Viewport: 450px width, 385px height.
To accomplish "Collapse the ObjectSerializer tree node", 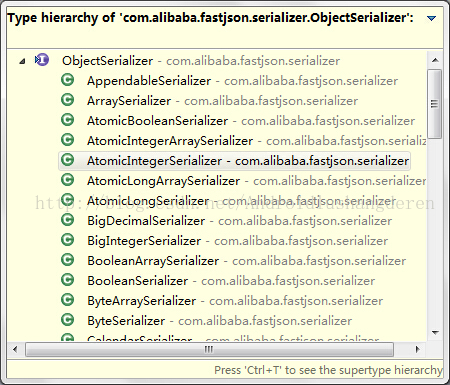I will [22, 61].
